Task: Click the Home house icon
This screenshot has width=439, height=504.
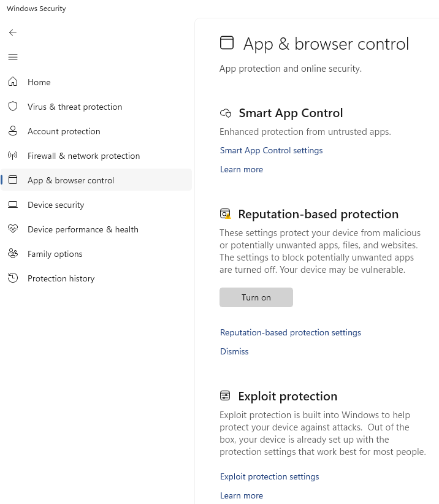Action: pos(13,82)
